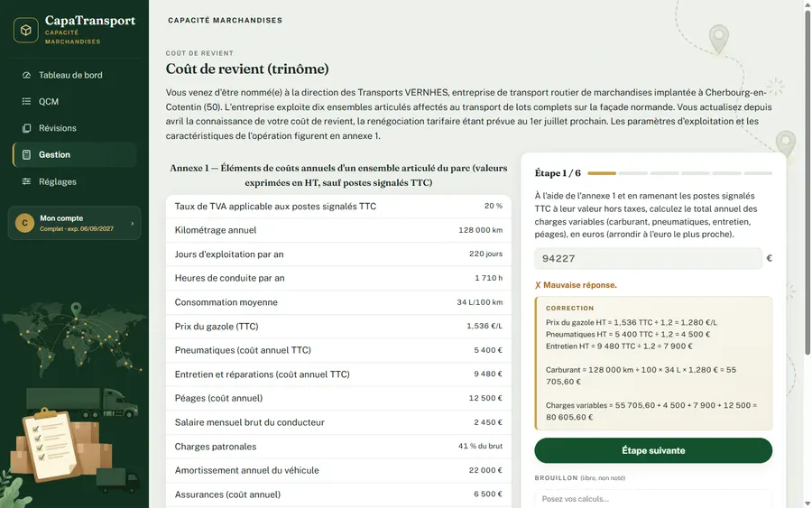The height and width of the screenshot is (508, 812).
Task: Click the 'Assurances (coût annuel)' label
Action: [227, 494]
